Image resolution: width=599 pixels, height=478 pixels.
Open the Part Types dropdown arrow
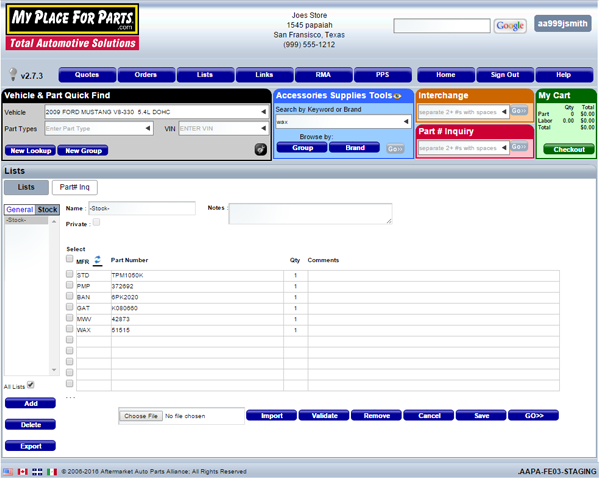(x=148, y=128)
